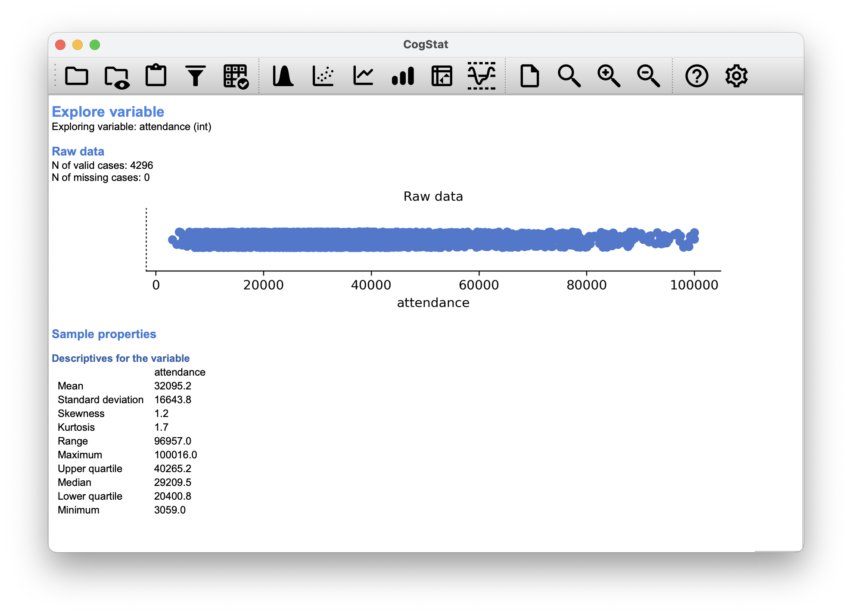Paste data from the clipboard
Screen dimensions: 852x616
click(x=156, y=75)
